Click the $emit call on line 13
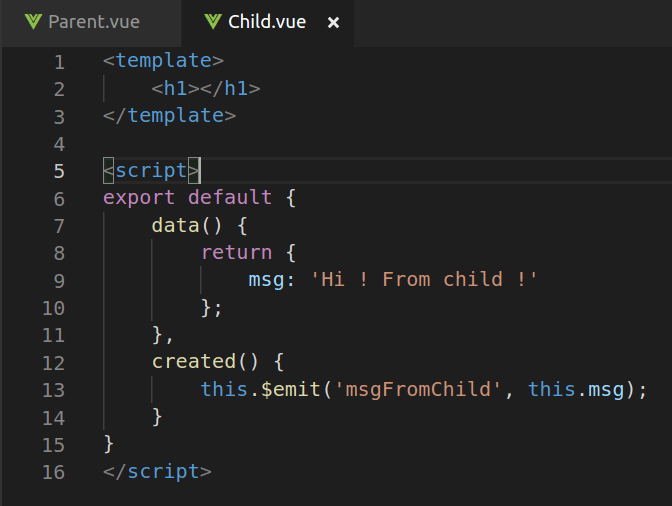 click(x=291, y=389)
